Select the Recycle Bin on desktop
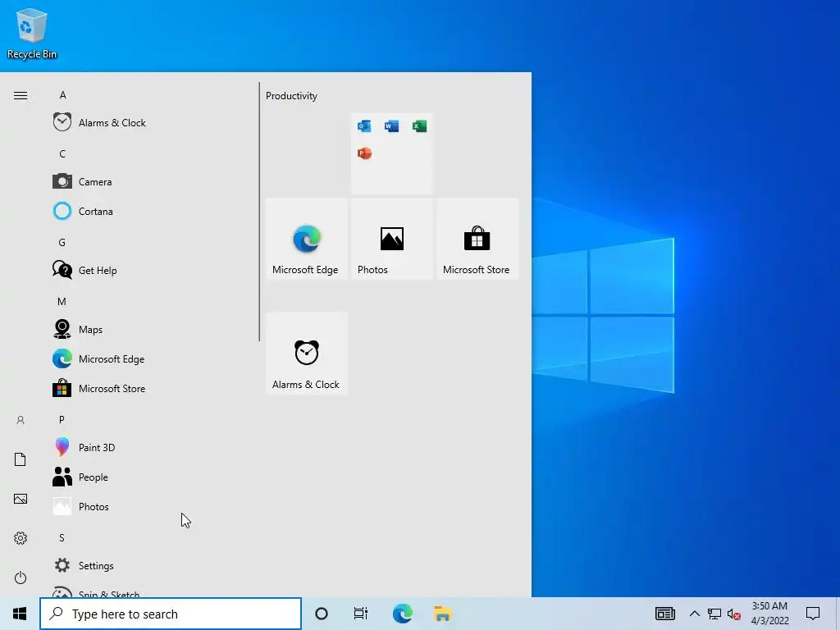The width and height of the screenshot is (840, 630). click(x=32, y=33)
